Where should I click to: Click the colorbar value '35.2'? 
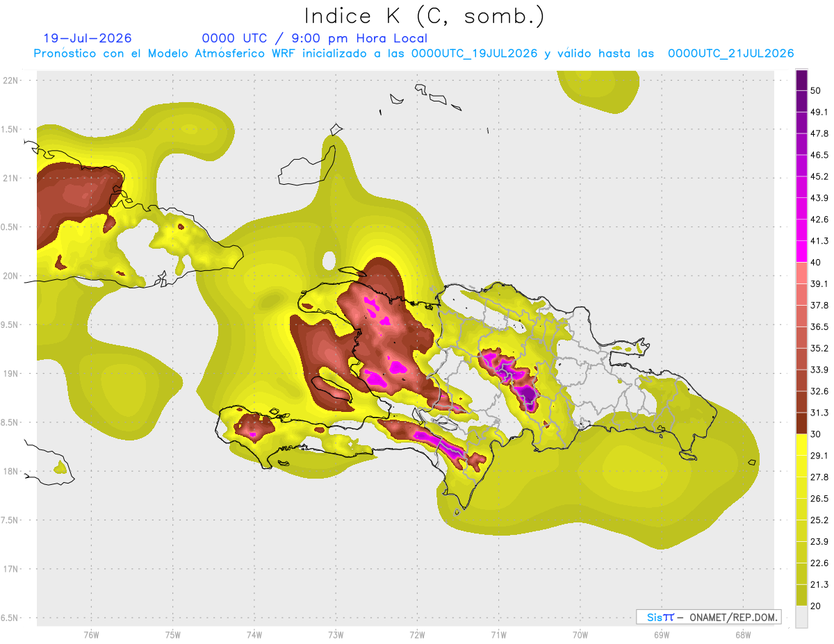pyautogui.click(x=819, y=348)
